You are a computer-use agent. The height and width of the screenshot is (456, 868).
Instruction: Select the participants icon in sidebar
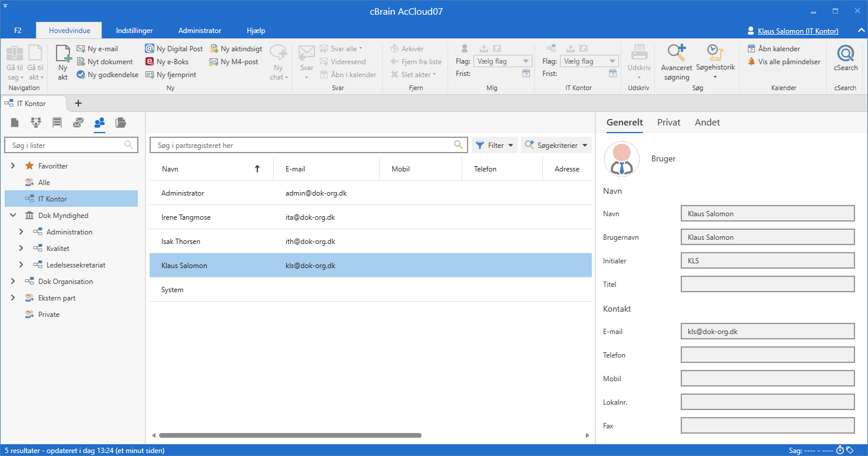click(100, 123)
